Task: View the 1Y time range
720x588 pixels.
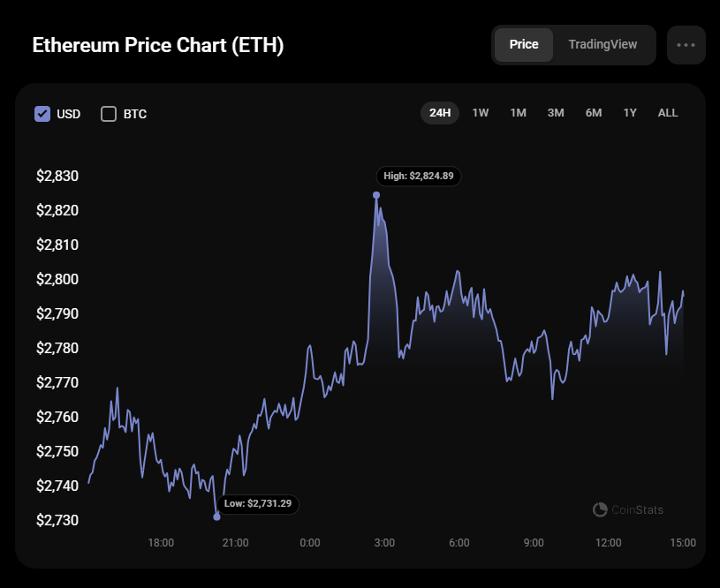Action: point(630,113)
